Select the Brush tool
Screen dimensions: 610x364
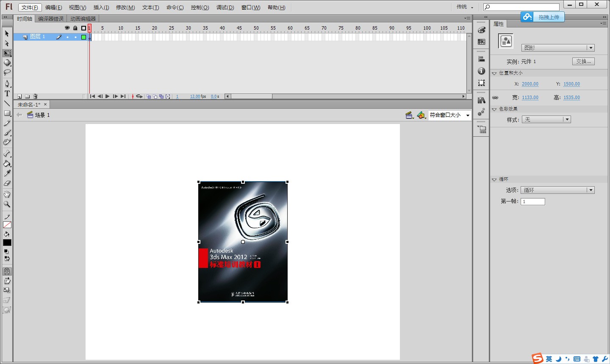[7, 133]
